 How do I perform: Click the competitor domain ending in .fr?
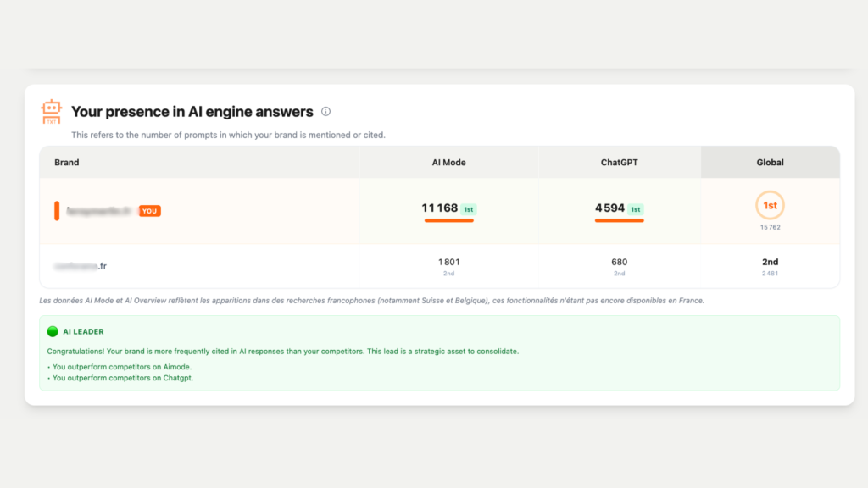click(x=81, y=266)
